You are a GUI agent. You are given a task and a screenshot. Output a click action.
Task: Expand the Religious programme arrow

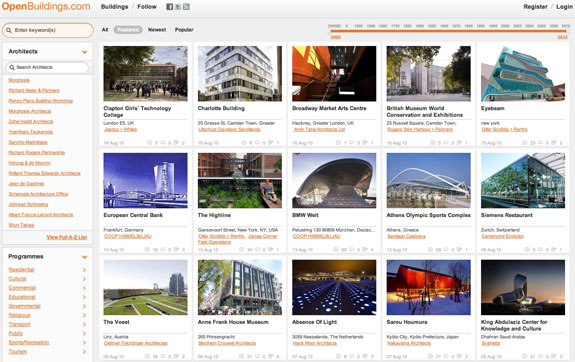coord(84,315)
